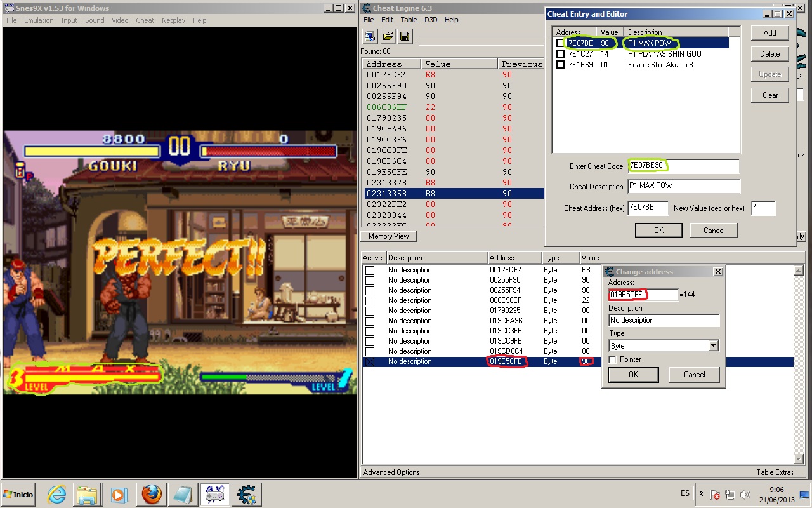Open Firefox from the taskbar
Image resolution: width=812 pixels, height=508 pixels.
click(x=152, y=494)
